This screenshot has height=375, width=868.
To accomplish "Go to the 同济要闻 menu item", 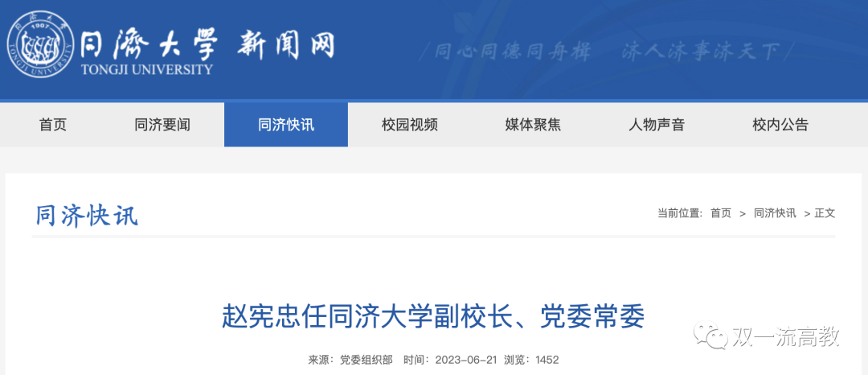I will (x=162, y=125).
